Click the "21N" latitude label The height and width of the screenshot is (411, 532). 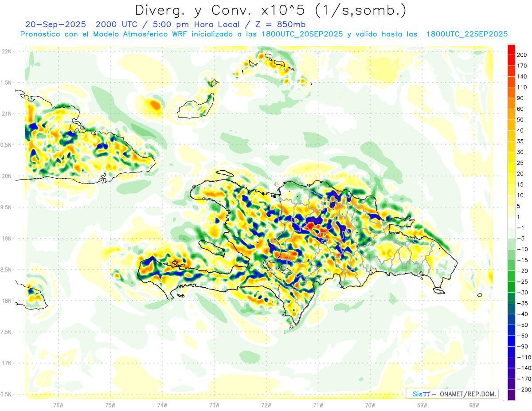[x=7, y=114]
